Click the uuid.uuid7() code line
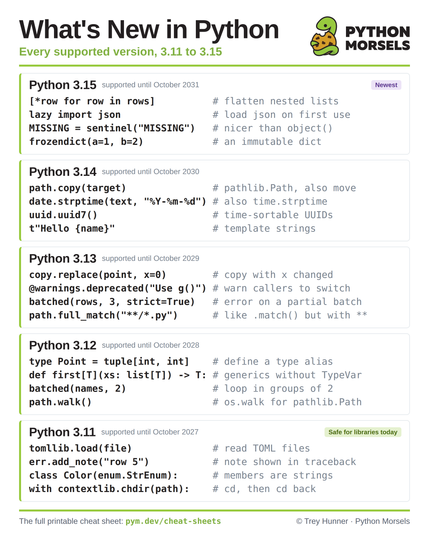Image resolution: width=429 pixels, height=536 pixels. 63,215
